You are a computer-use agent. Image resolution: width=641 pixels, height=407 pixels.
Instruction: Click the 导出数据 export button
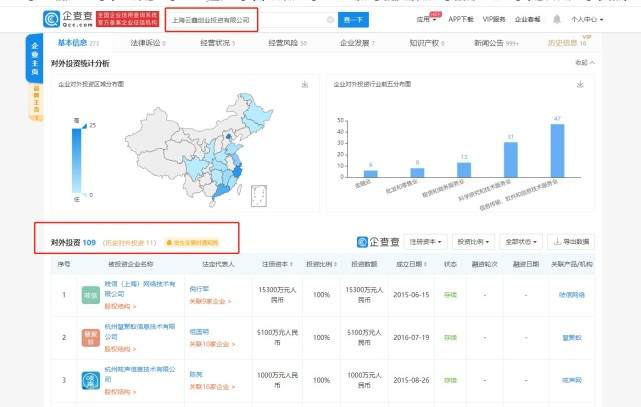(573, 241)
